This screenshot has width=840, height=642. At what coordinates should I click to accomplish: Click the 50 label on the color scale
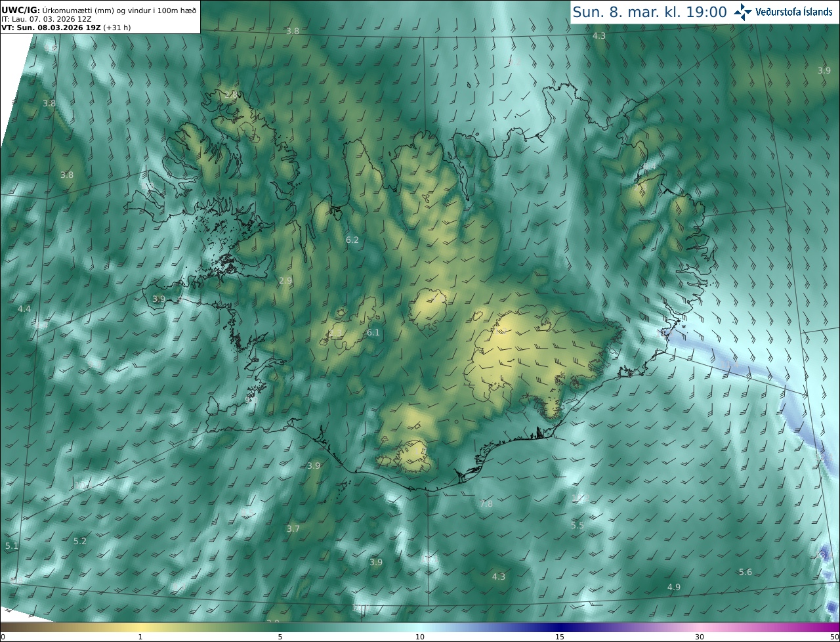[x=835, y=637]
